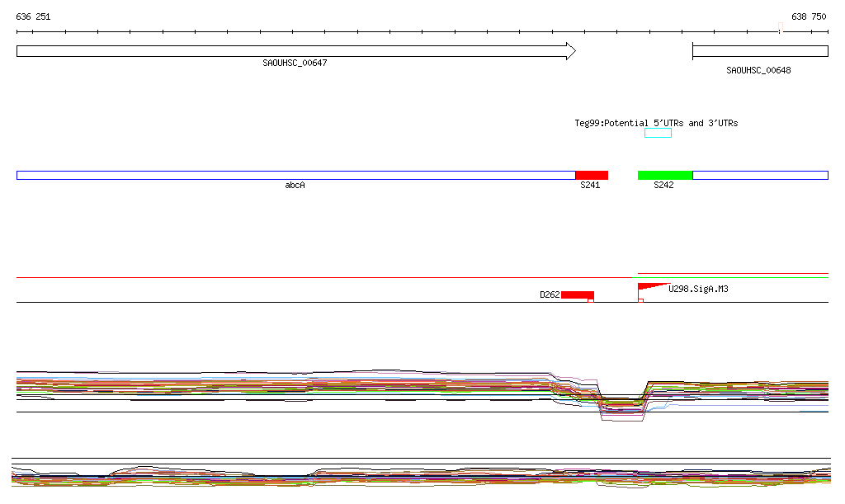Click the SAOUHSC_00648 text label
The image size is (845, 504).
(x=758, y=71)
